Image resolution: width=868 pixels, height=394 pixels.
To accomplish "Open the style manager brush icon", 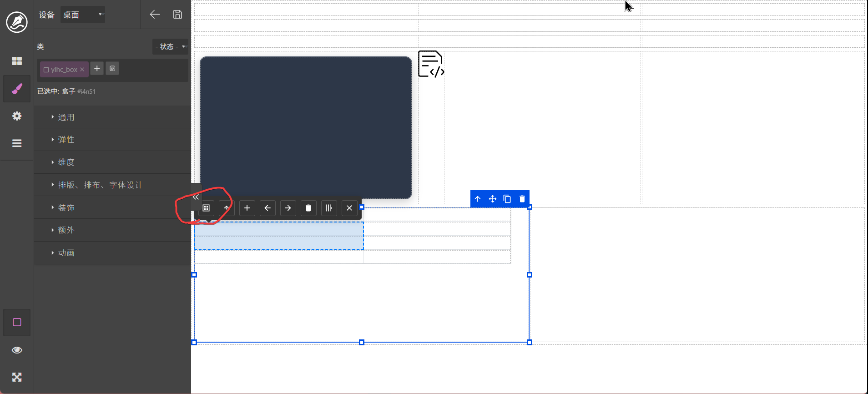I will pyautogui.click(x=17, y=89).
